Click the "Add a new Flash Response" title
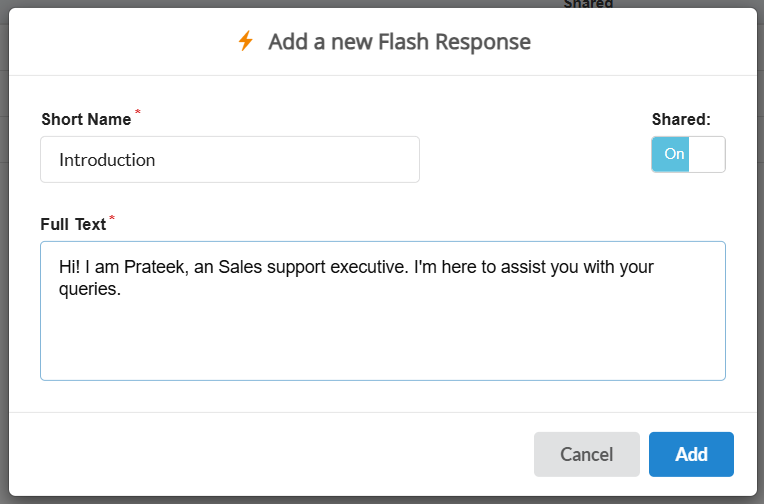The width and height of the screenshot is (764, 504). (x=399, y=42)
